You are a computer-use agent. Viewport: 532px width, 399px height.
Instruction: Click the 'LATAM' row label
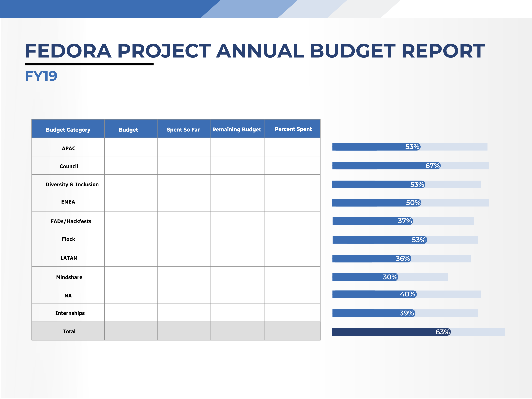pos(69,258)
